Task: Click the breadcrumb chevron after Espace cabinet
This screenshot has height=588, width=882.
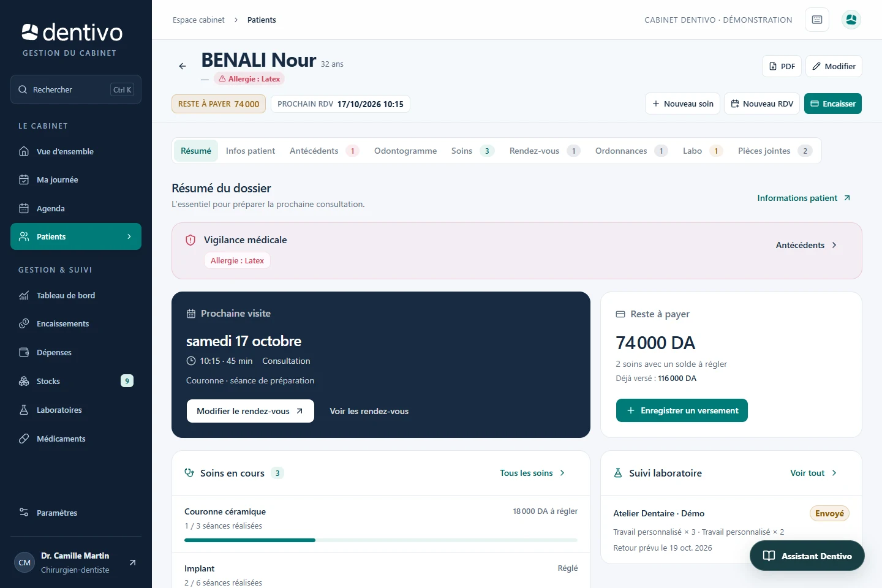Action: coord(236,20)
